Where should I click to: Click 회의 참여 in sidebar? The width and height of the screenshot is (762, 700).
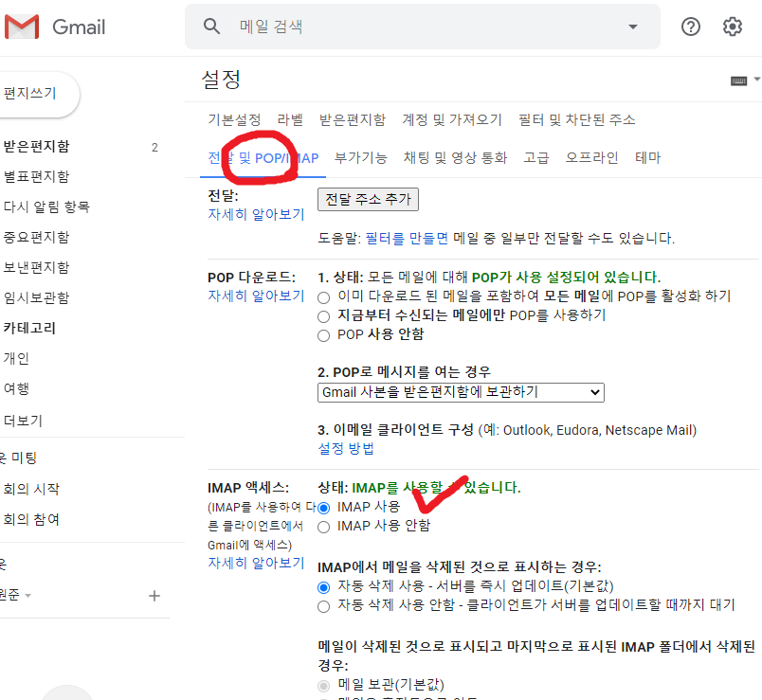pyautogui.click(x=31, y=519)
